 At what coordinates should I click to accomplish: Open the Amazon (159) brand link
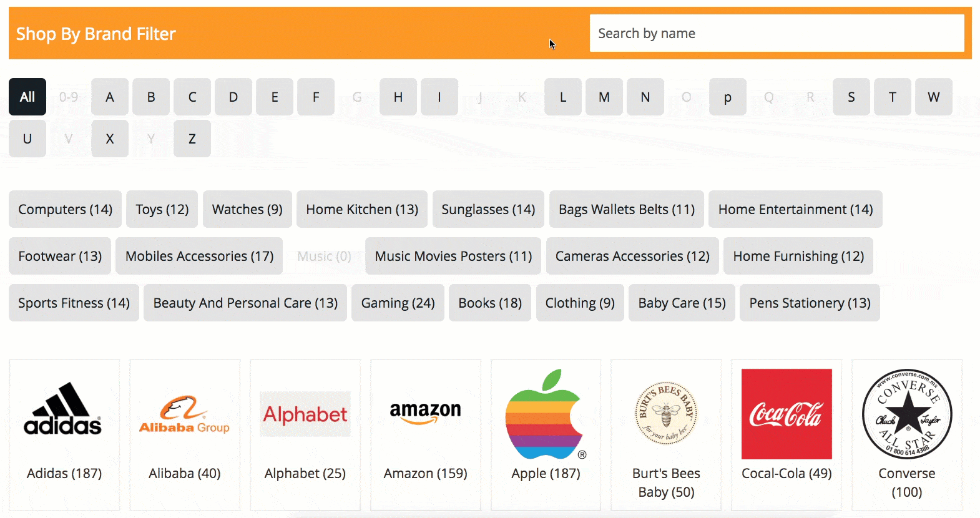[x=426, y=473]
